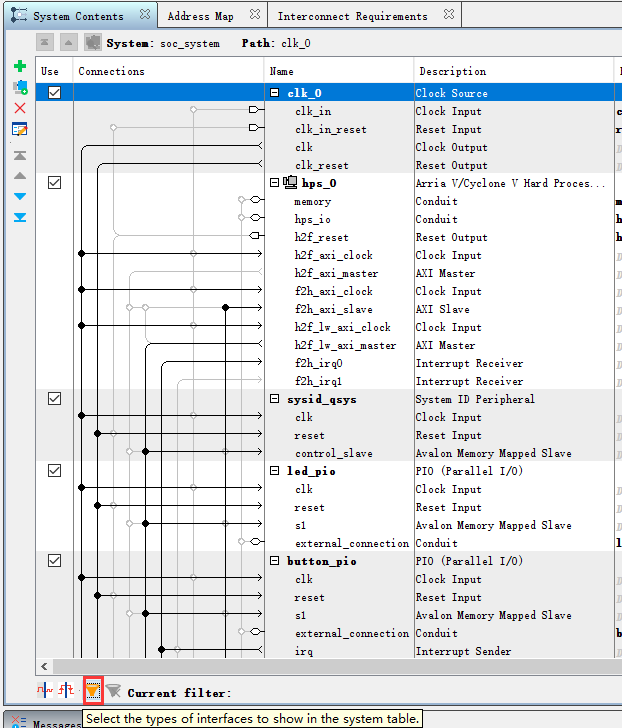Click the Messages panel icon
Viewport: 622px width, 728px height.
pos(19,721)
